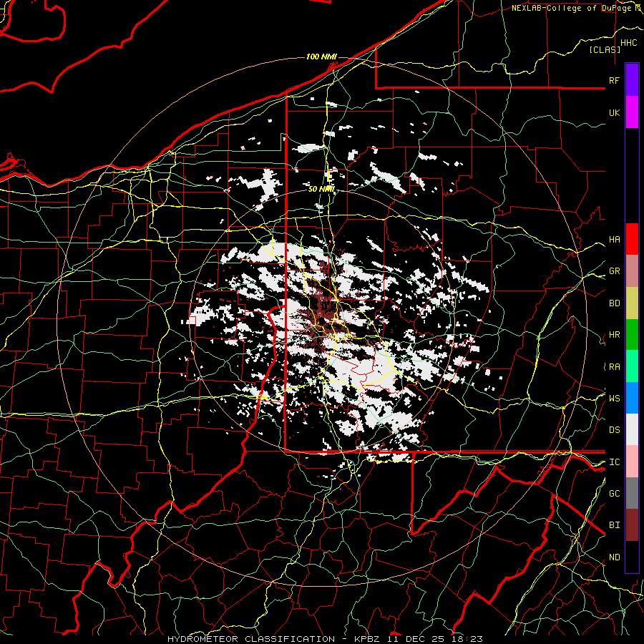The width and height of the screenshot is (644, 644).
Task: Click the BD yellow legend swatch
Action: tap(632, 303)
